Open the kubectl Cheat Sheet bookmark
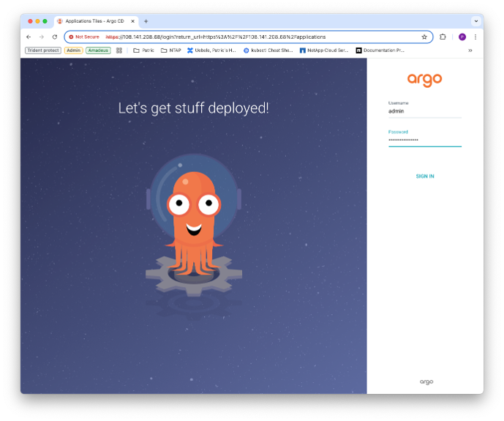This screenshot has width=504, height=421. (268, 51)
